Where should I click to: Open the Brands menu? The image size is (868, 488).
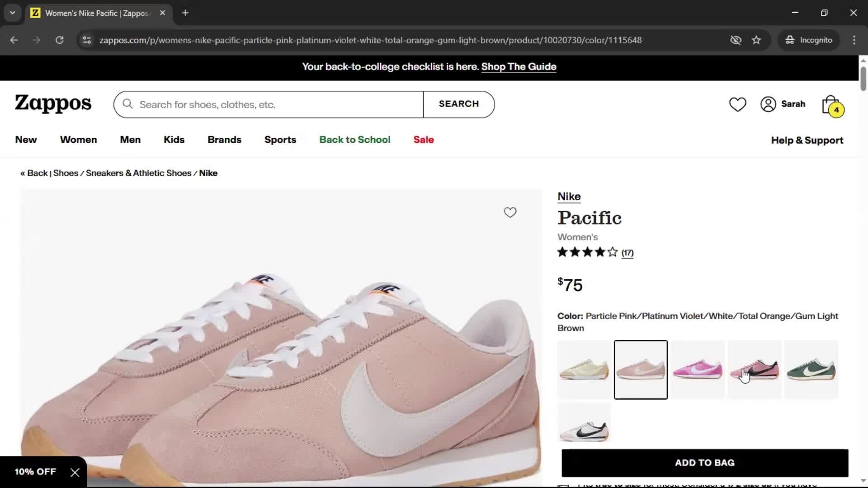coord(224,140)
